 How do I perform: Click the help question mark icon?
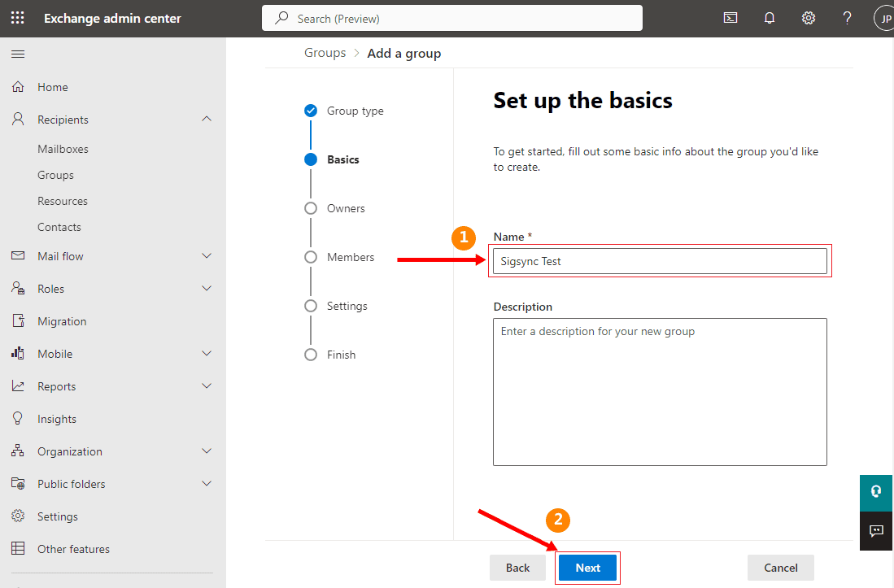tap(847, 18)
